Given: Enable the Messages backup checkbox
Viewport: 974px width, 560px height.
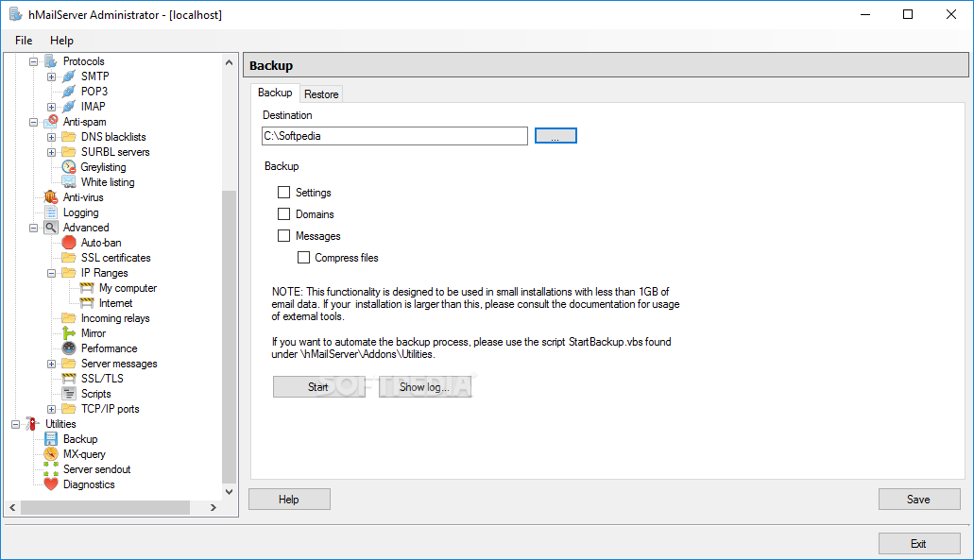Looking at the screenshot, I should 283,236.
